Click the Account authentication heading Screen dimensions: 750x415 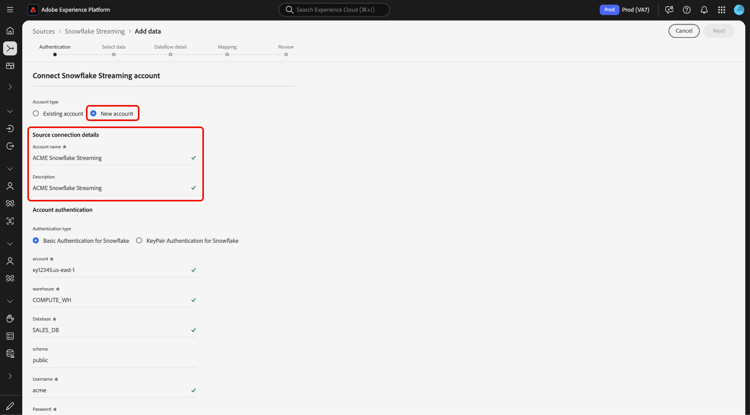pos(62,210)
